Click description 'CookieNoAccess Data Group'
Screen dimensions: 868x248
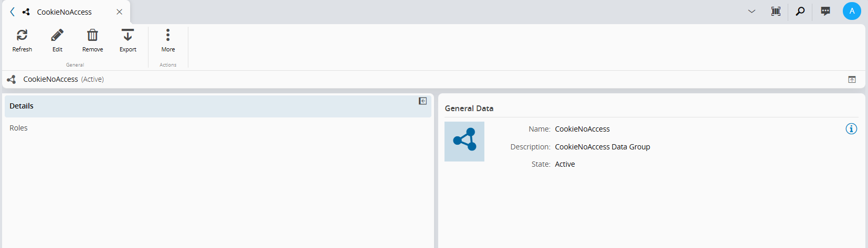coord(602,147)
